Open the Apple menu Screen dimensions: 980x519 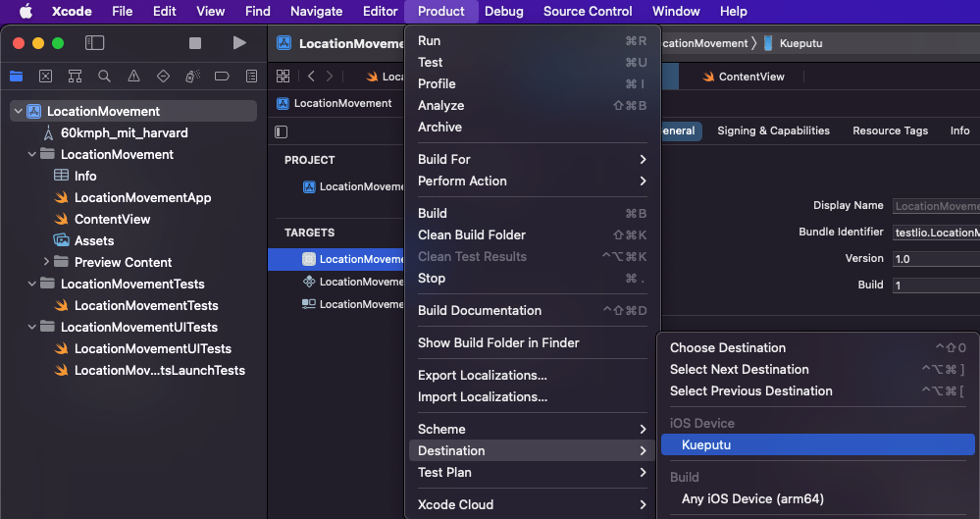[26, 11]
